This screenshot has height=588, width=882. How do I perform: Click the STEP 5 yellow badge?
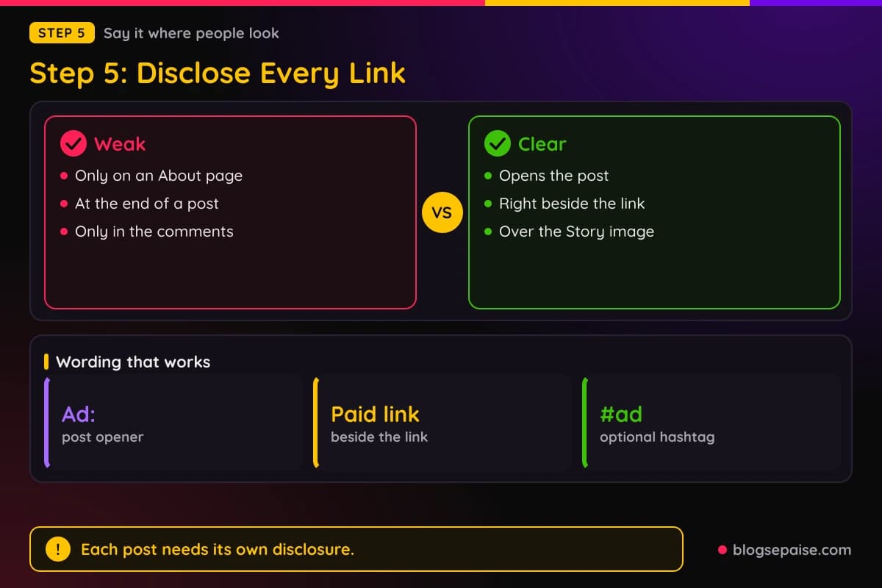pyautogui.click(x=62, y=33)
